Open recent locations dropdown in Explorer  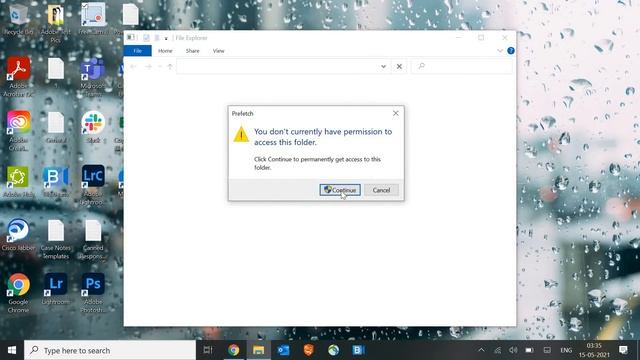click(x=160, y=66)
